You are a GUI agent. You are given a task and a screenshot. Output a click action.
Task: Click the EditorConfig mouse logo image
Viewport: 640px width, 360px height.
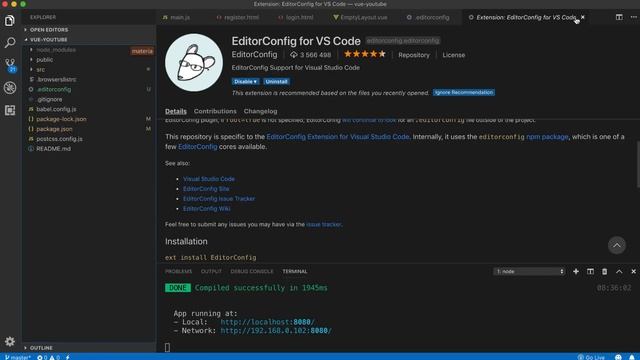[194, 62]
